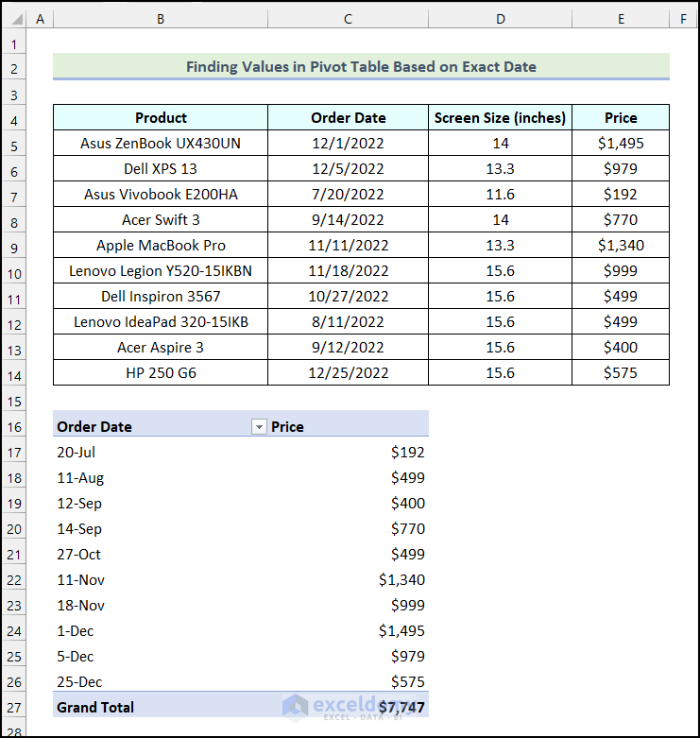This screenshot has height=738, width=700.
Task: Select row 27 header
Action: (x=14, y=707)
